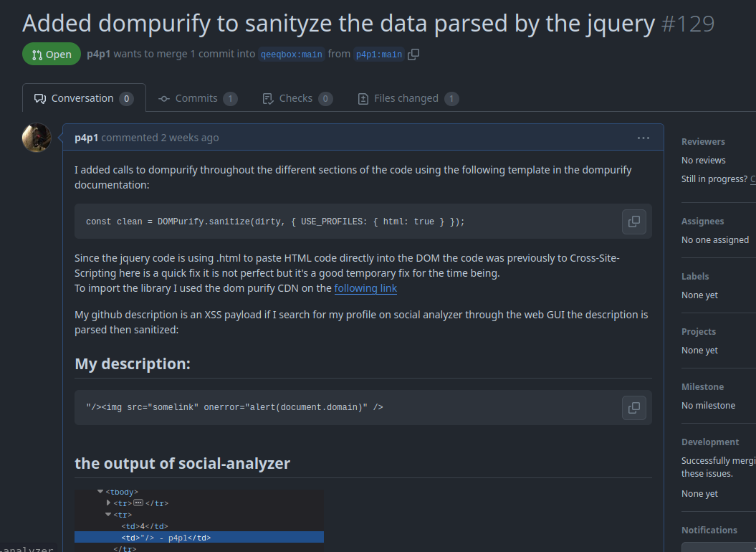Image resolution: width=756 pixels, height=552 pixels.
Task: Open the Files changed tab
Action: 406,98
